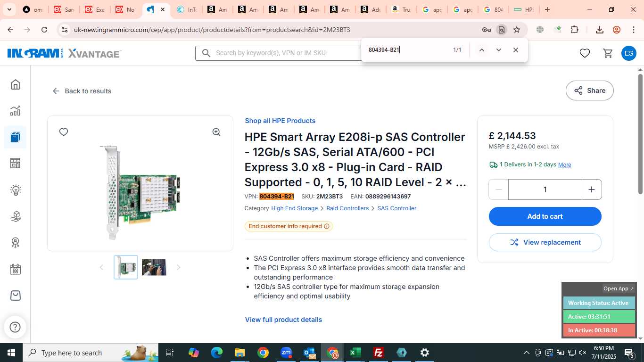Click View replacement button
This screenshot has width=644, height=362.
(545, 242)
